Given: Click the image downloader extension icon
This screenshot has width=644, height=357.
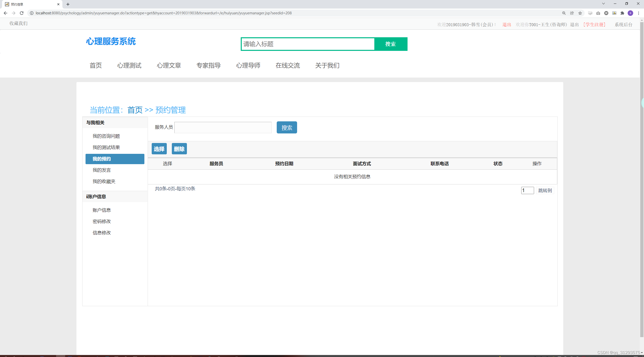Looking at the screenshot, I should click(x=614, y=13).
